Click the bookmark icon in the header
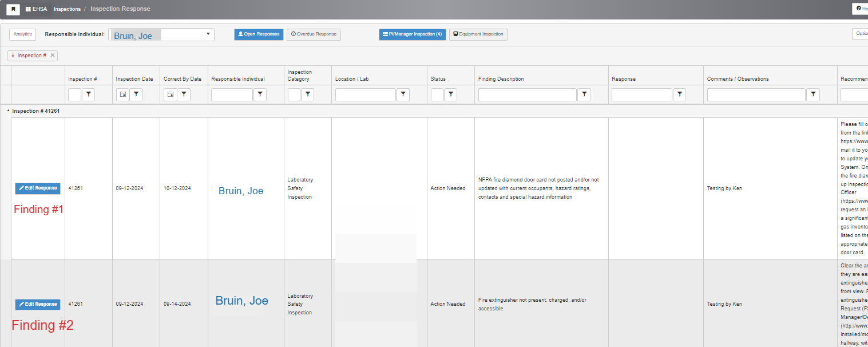Screen dimensions: 868x347 point(13,9)
